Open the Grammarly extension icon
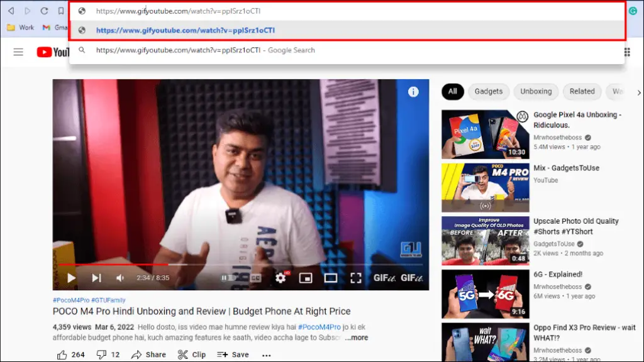This screenshot has height=362, width=644. 633,11
